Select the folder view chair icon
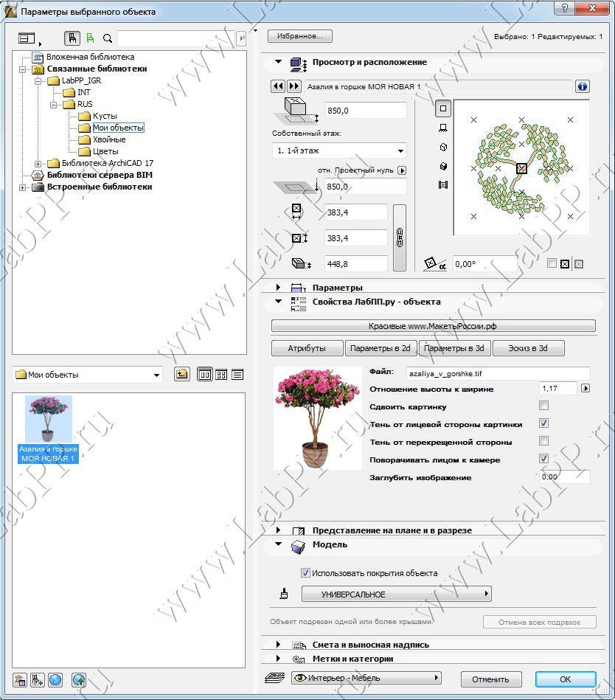615x700 pixels. click(72, 38)
